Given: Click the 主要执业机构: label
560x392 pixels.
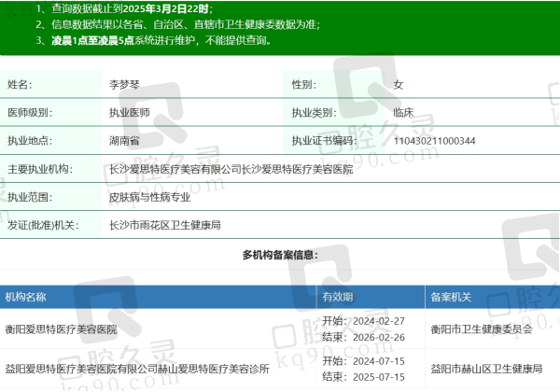Looking at the screenshot, I should 40,169.
